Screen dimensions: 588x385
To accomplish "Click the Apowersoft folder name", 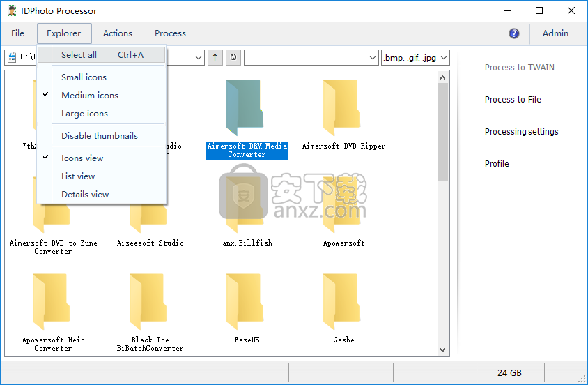I will pyautogui.click(x=343, y=243).
